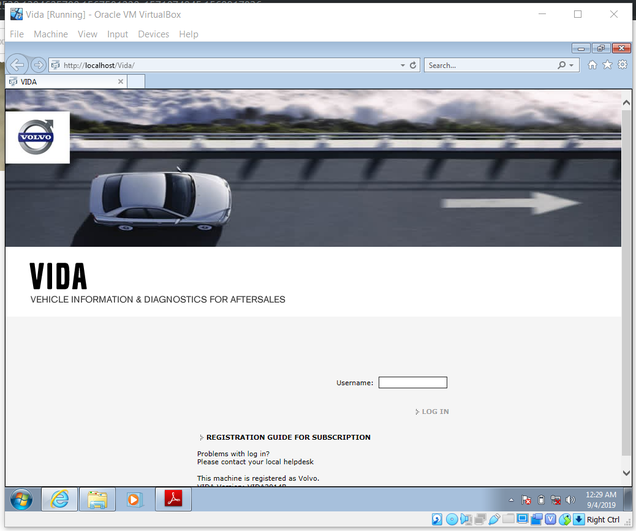Screen dimensions: 636x531
Task: Refresh the VIDA page
Action: [x=413, y=65]
